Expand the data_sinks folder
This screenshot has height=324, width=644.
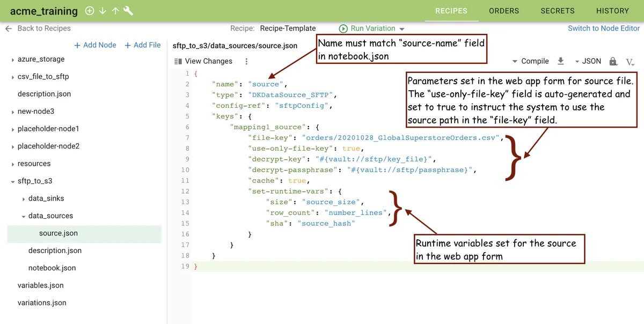[24, 199]
